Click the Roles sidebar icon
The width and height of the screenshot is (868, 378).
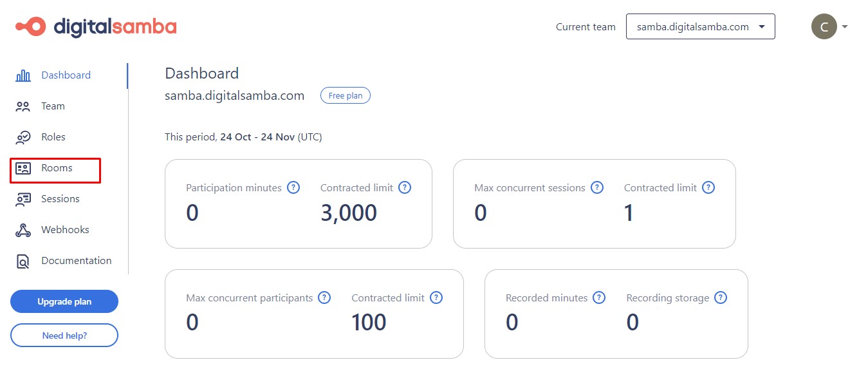click(22, 137)
